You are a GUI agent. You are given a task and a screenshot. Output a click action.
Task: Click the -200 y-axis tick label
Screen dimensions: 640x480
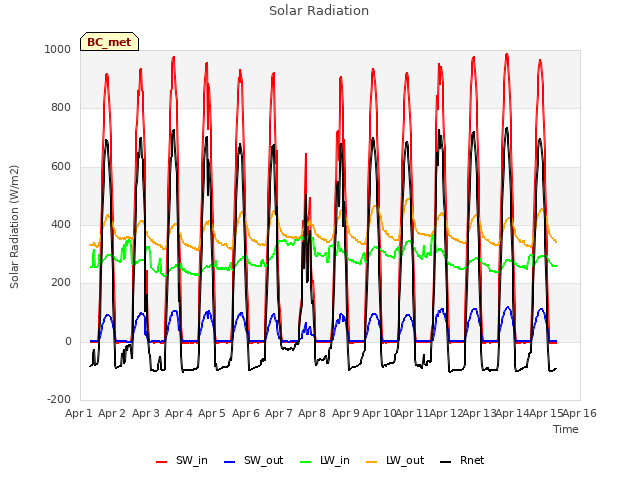tap(59, 399)
